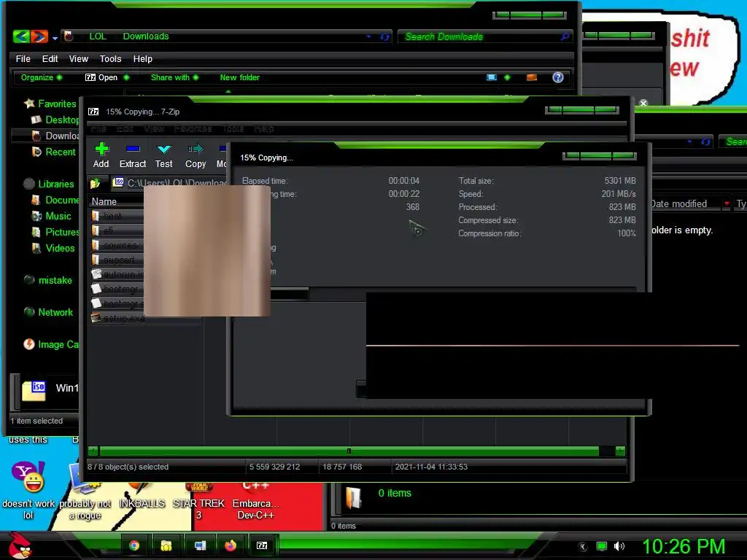Click the Extract button in 7-Zip
747x560 pixels.
coord(133,156)
